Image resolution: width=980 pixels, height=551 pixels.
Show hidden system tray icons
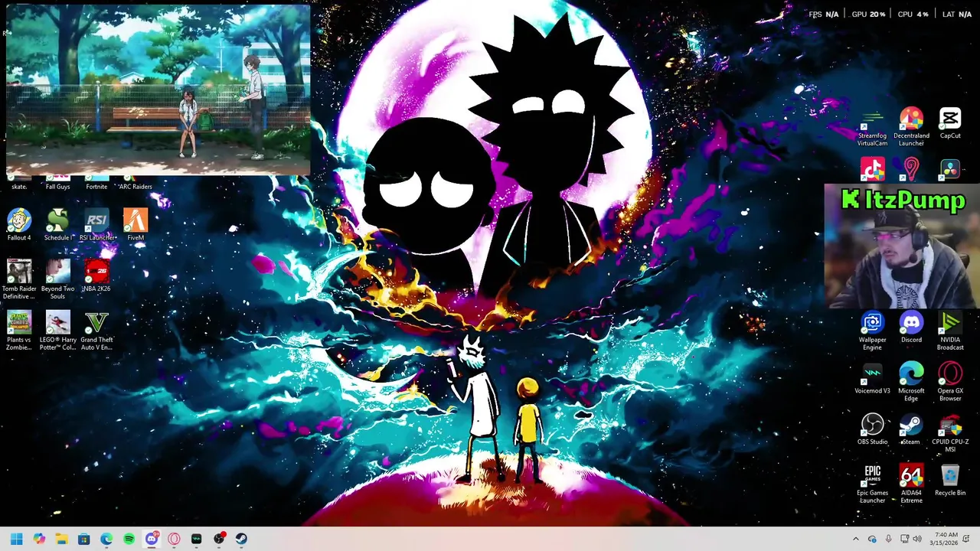856,539
